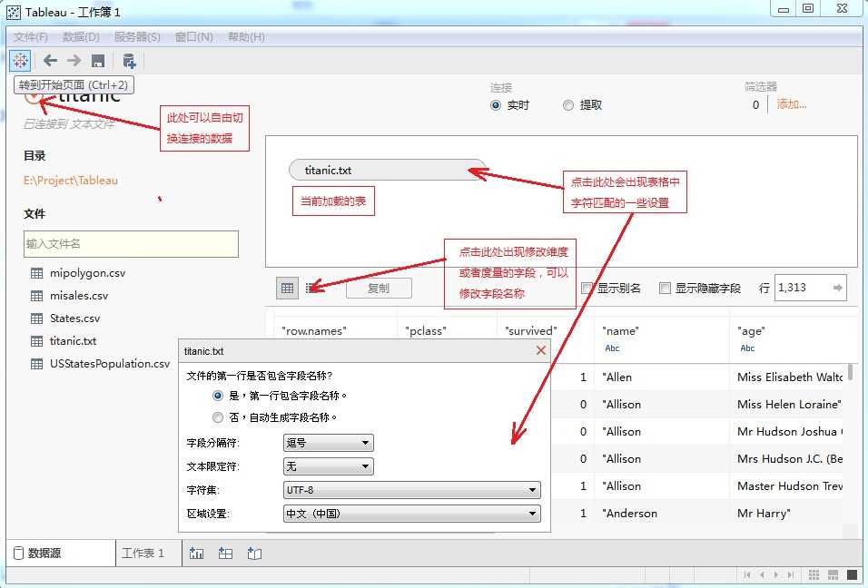This screenshot has width=868, height=588.
Task: Open the 文件(F) menu
Action: pos(31,37)
